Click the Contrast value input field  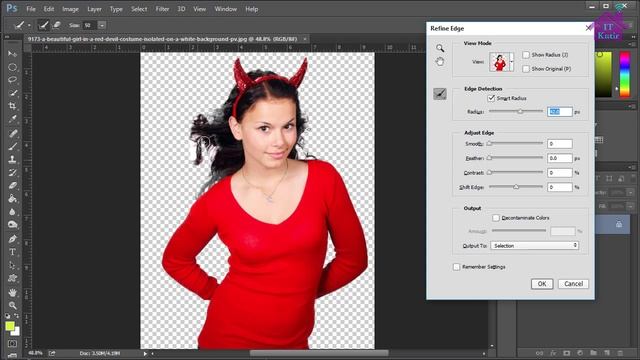560,173
